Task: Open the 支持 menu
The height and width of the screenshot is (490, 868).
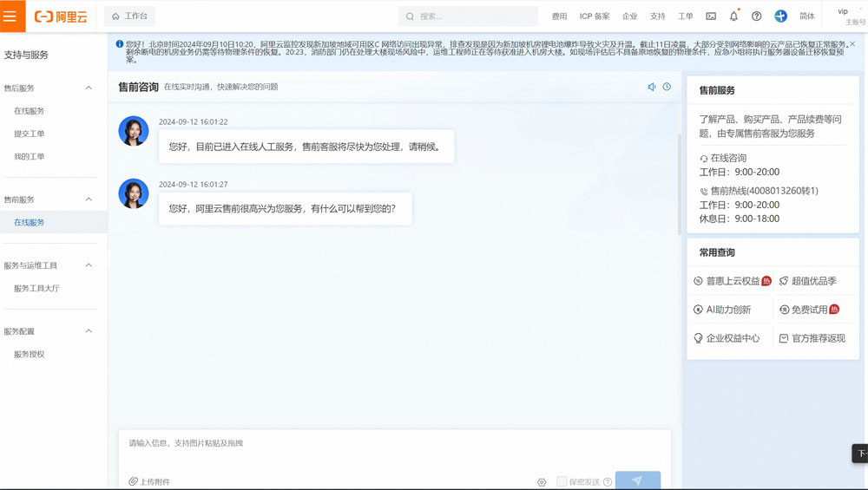Action: (x=658, y=16)
